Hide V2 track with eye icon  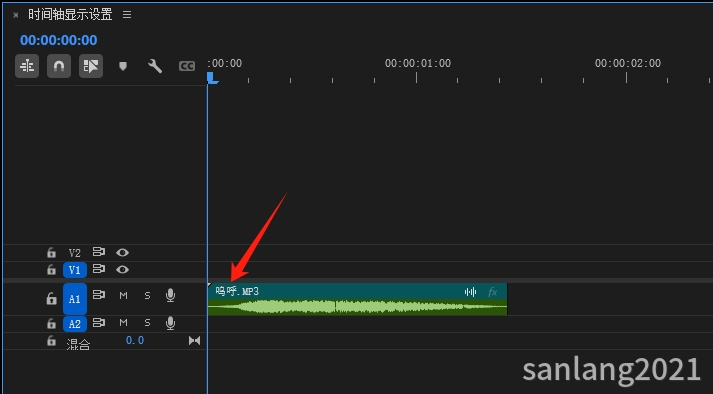pyautogui.click(x=122, y=252)
